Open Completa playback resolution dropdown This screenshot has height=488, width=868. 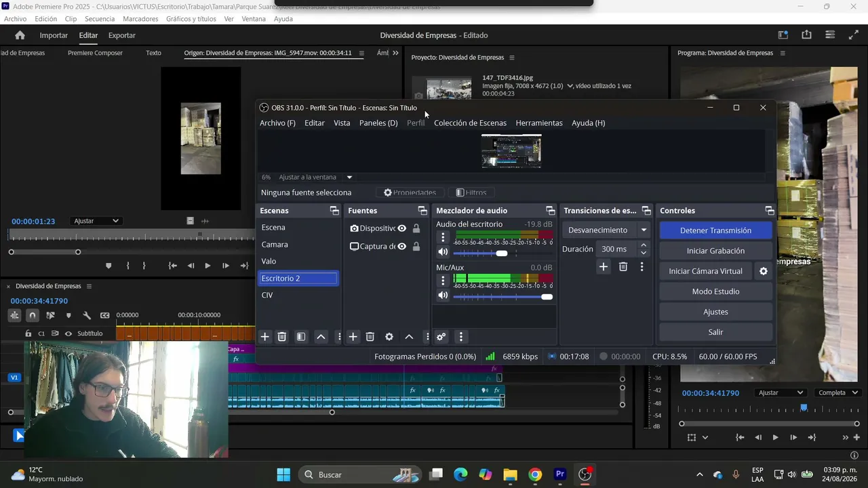838,393
